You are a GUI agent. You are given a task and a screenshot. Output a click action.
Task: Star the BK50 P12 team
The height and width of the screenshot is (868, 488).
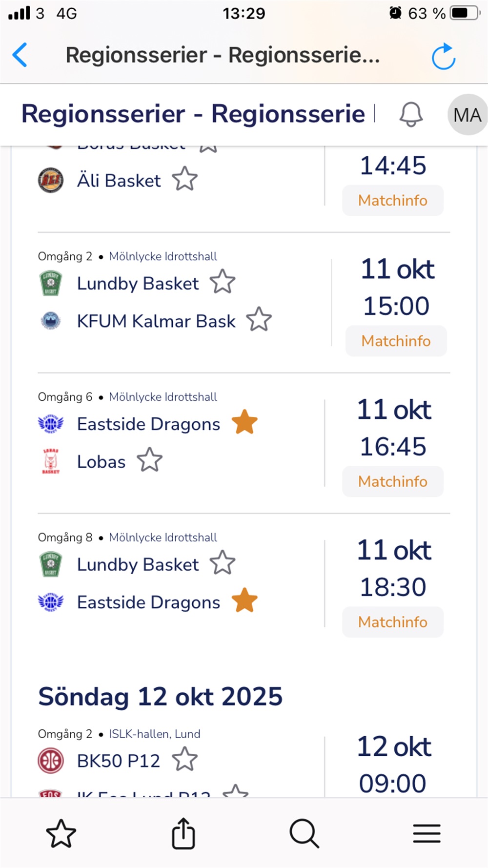pyautogui.click(x=185, y=759)
